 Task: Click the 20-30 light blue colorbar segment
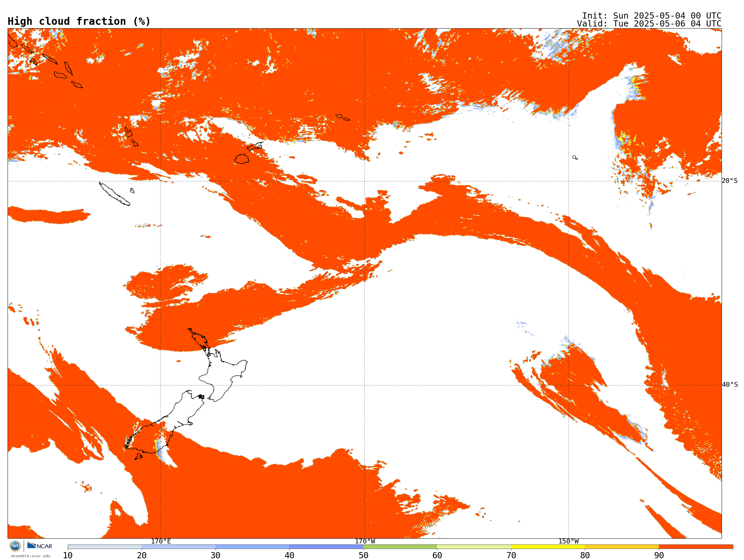[178, 547]
